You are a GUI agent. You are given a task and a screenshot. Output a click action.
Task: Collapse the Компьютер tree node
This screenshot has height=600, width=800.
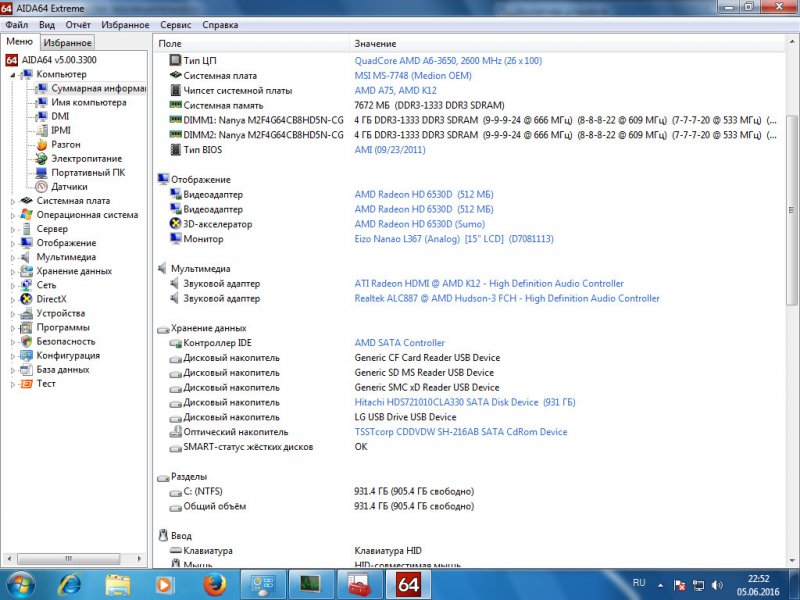13,74
